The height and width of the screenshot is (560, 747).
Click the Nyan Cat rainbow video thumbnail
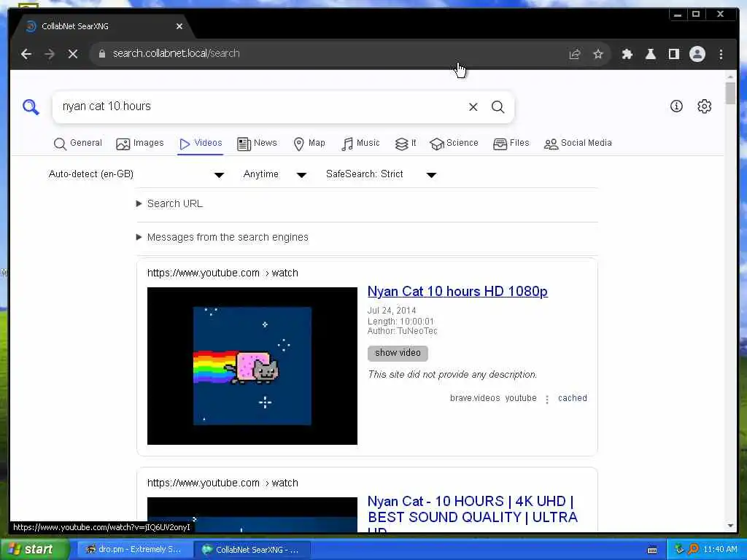(x=252, y=366)
